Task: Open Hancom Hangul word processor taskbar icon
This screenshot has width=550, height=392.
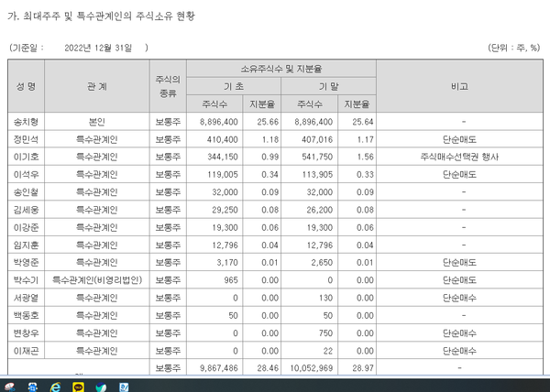Action: [x=124, y=387]
